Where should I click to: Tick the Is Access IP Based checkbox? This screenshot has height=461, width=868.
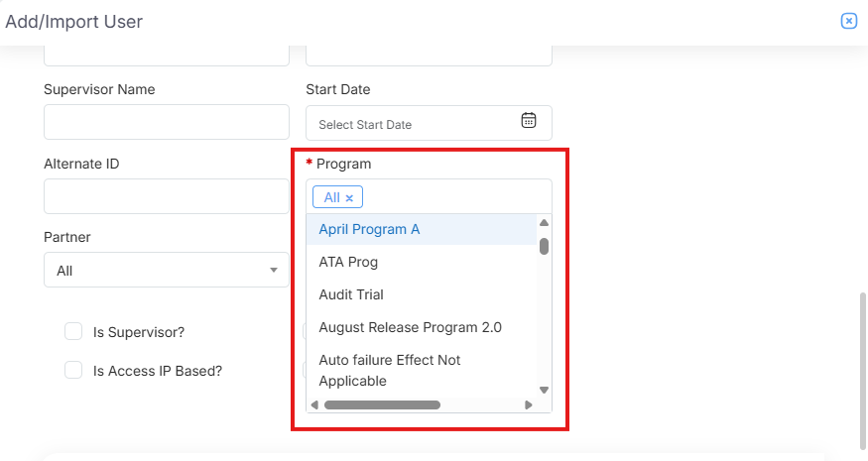[x=73, y=370]
